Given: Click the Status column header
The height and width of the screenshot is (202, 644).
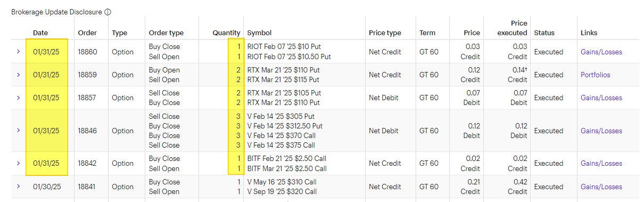Looking at the screenshot, I should point(544,33).
